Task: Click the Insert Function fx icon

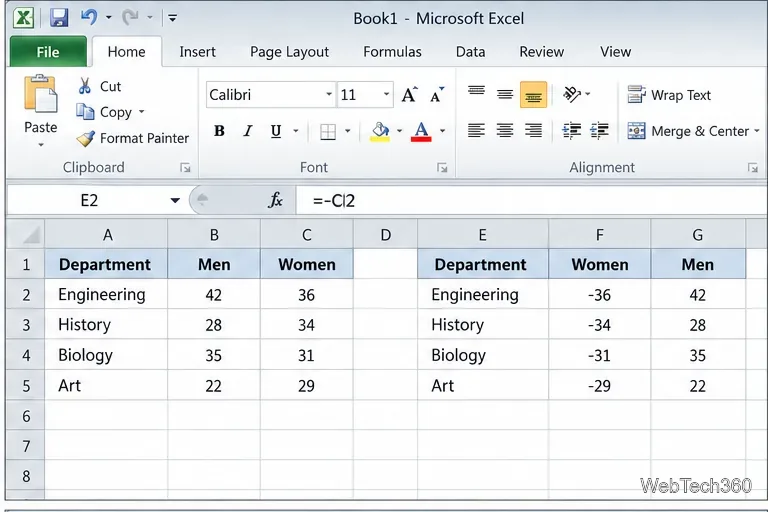Action: tap(276, 200)
